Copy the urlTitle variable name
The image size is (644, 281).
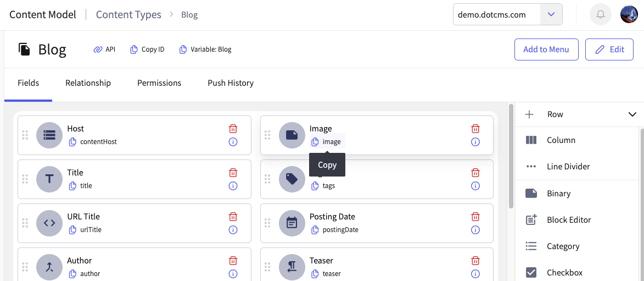point(72,230)
